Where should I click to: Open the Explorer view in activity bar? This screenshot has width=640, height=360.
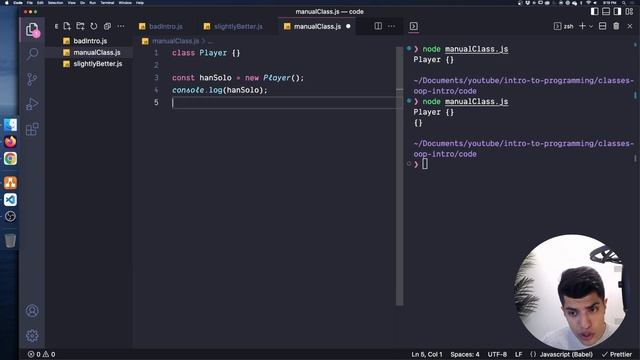(32, 29)
